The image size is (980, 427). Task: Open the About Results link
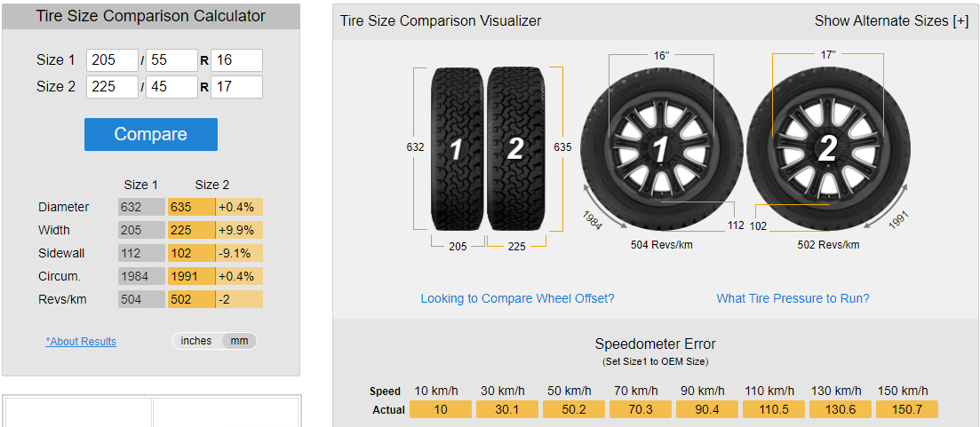[81, 342]
